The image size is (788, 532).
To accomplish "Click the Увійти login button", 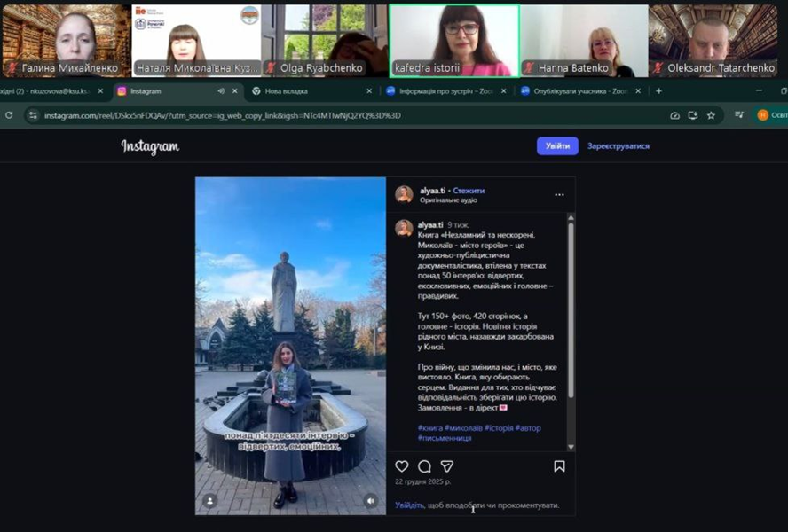I will point(557,146).
